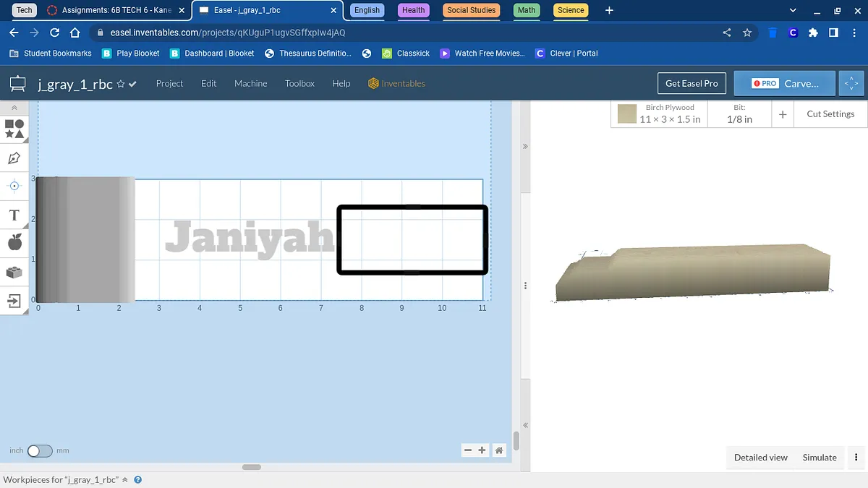Open the Apps brick icon
Viewport: 868px width, 488px height.
coord(14,273)
